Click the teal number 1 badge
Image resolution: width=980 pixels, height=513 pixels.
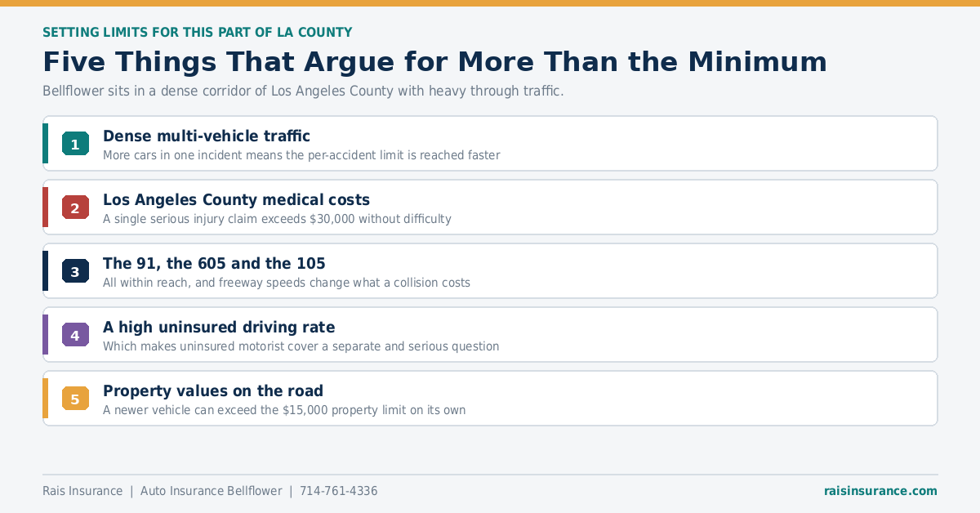coord(75,144)
